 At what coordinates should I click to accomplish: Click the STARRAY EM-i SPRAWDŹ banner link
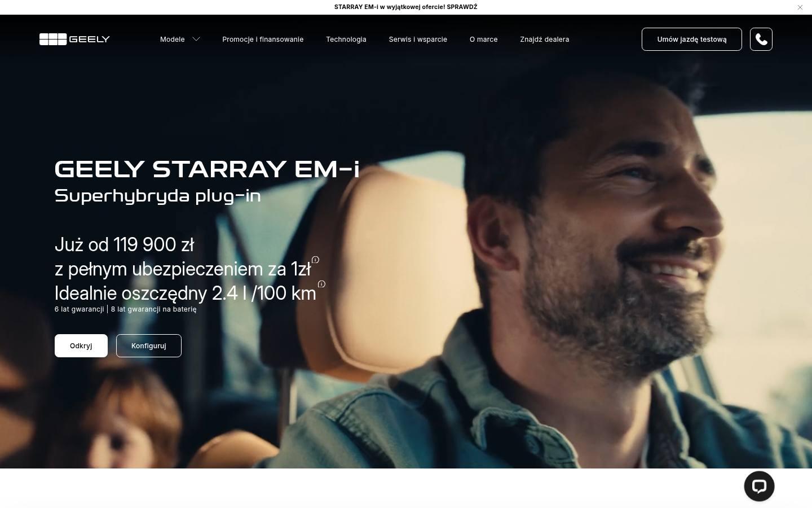tap(406, 7)
